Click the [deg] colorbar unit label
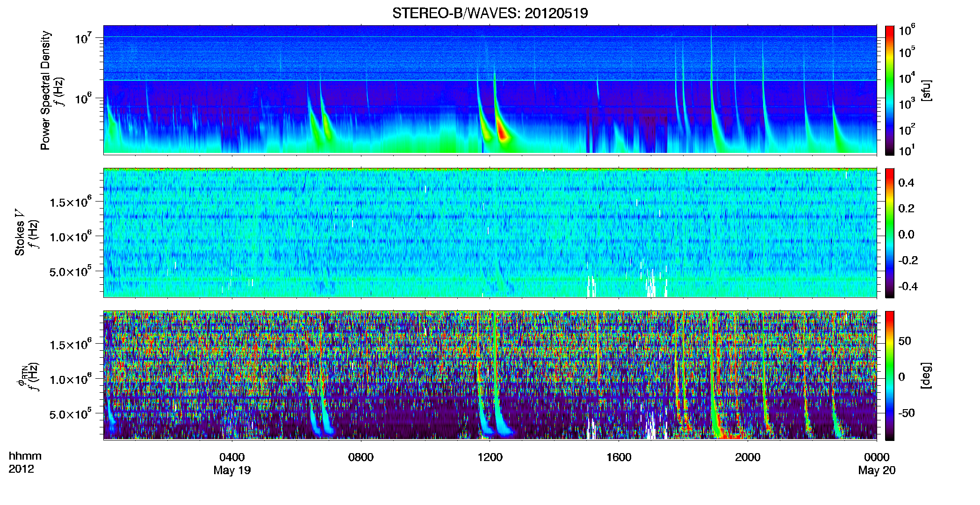 (x=925, y=375)
